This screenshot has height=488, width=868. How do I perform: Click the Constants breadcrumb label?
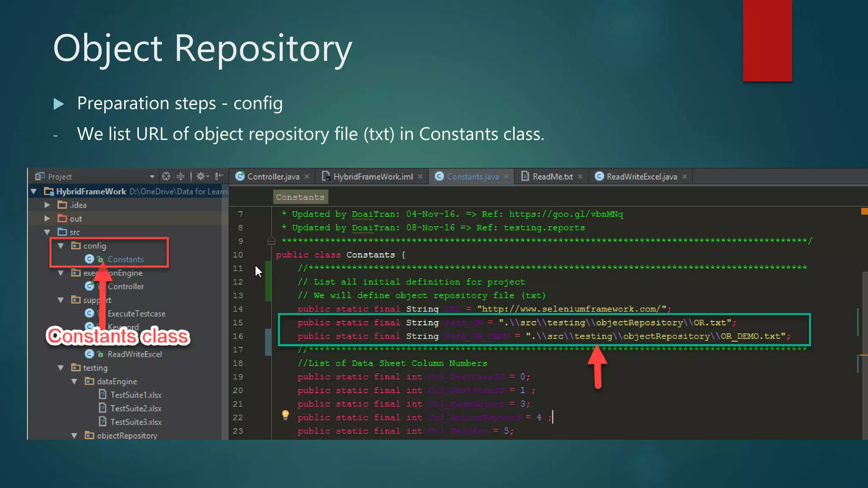300,197
